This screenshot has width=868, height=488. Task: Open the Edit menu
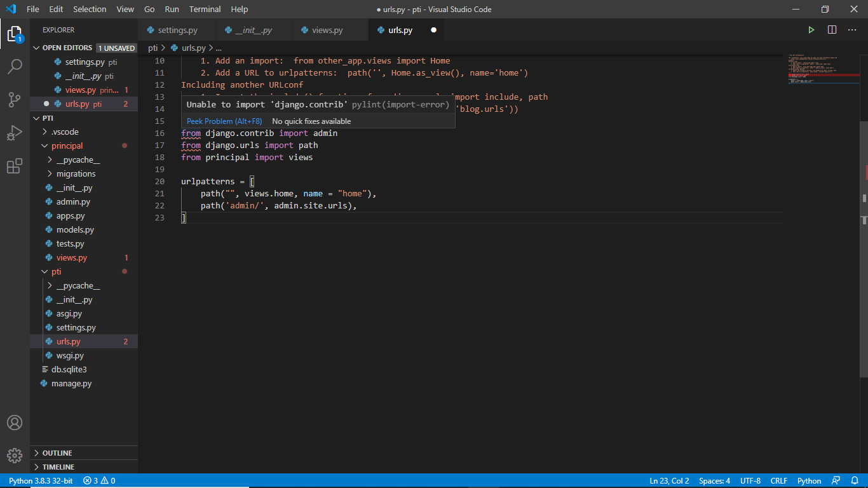56,9
